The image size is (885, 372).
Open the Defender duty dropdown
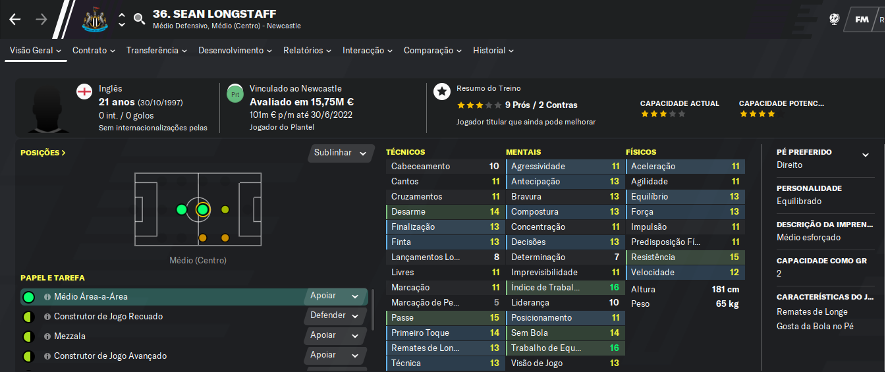[334, 316]
